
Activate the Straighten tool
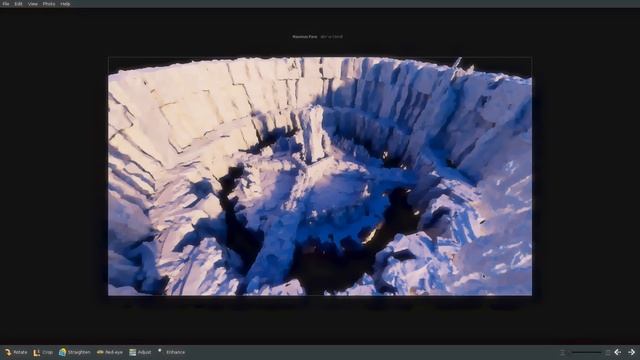[75, 352]
